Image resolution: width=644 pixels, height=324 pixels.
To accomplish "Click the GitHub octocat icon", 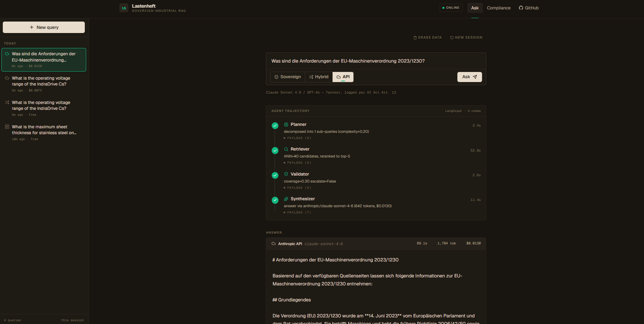I will 521,8.
